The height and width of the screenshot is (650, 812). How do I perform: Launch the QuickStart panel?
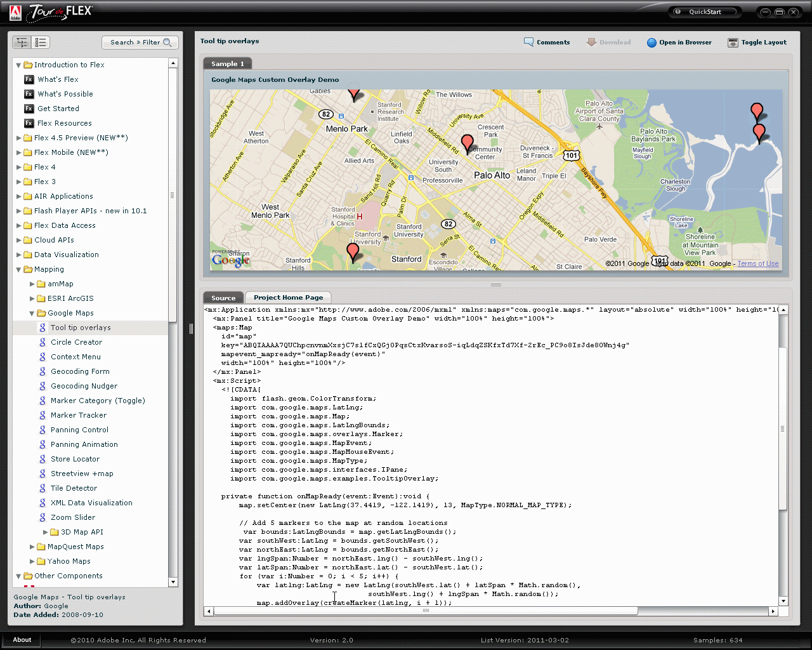705,12
